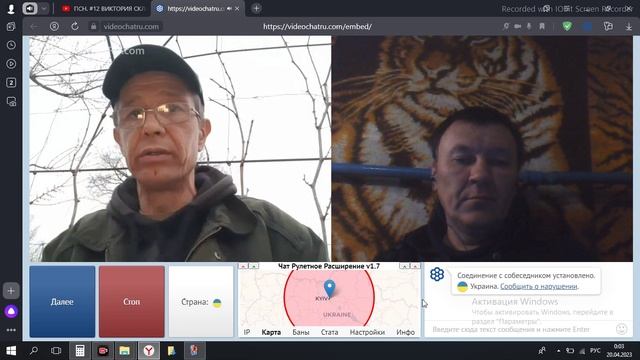Switch to the IP tab
Image resolution: width=640 pixels, height=360 pixels.
(x=247, y=332)
